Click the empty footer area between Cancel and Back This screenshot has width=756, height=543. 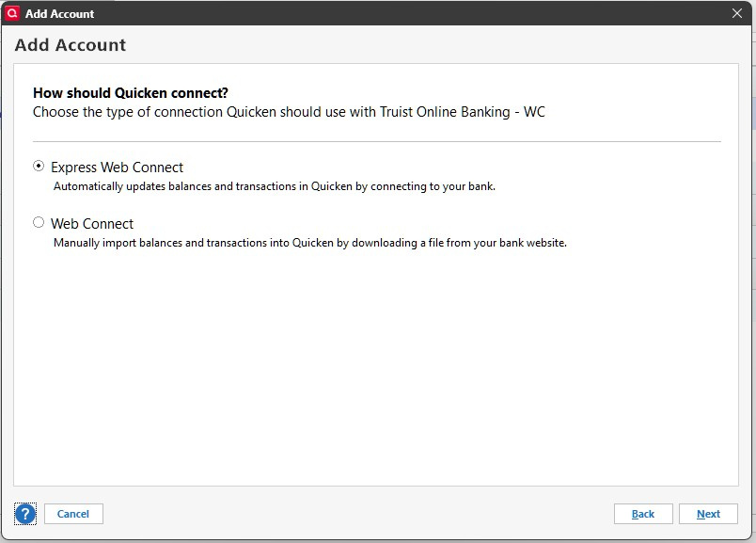click(357, 514)
